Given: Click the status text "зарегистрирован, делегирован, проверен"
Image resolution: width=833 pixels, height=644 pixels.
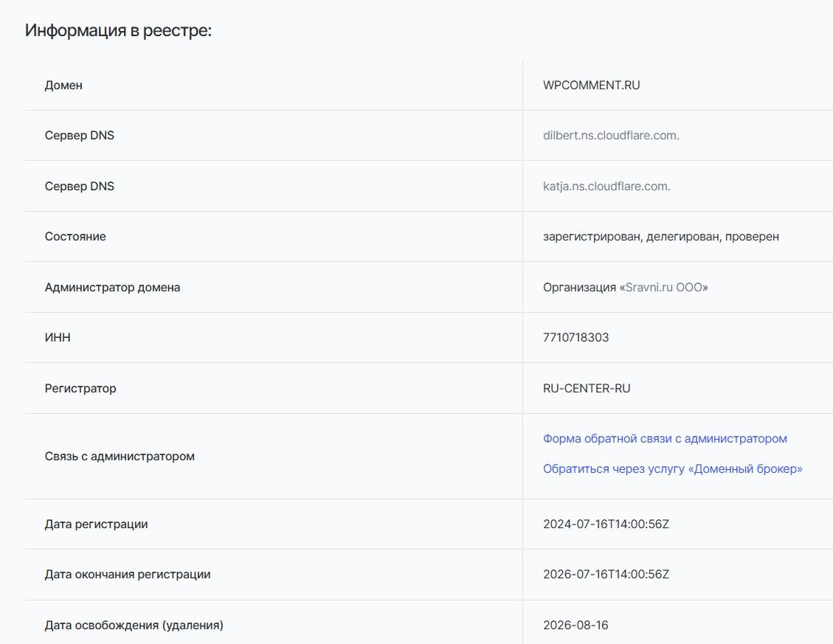Looking at the screenshot, I should 660,237.
